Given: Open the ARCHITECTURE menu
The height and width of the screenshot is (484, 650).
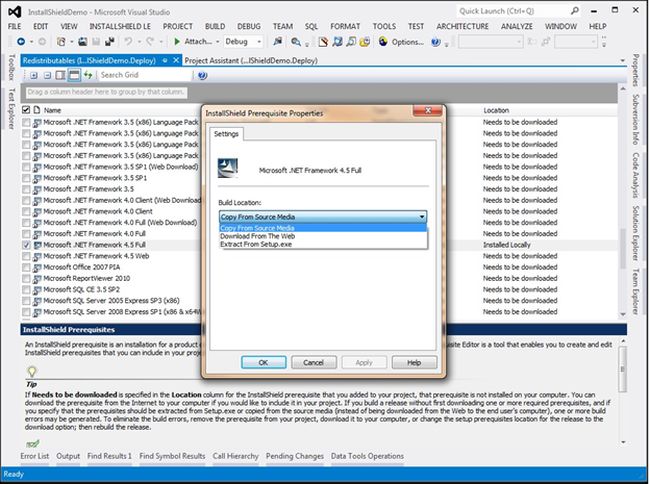Looking at the screenshot, I should (462, 26).
